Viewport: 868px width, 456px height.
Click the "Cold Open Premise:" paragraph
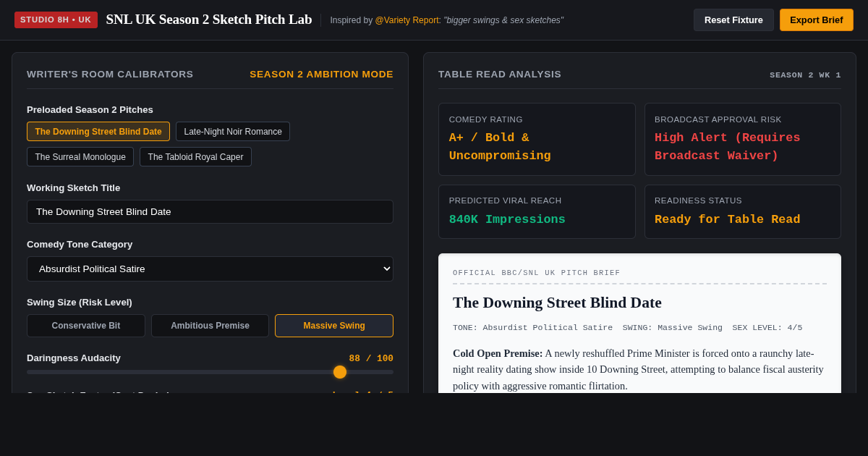coord(639,369)
